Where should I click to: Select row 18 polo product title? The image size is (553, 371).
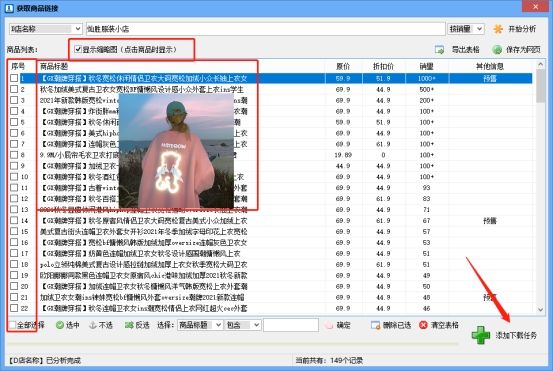click(143, 264)
